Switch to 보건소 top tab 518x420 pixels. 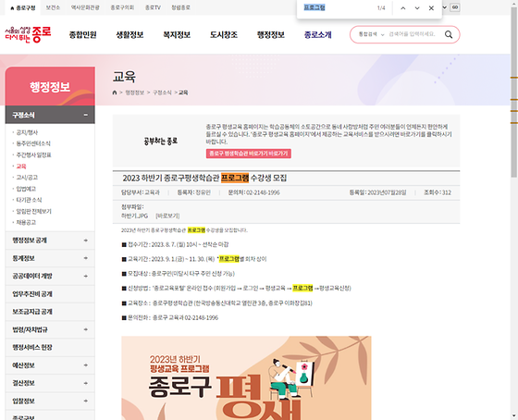pos(53,7)
